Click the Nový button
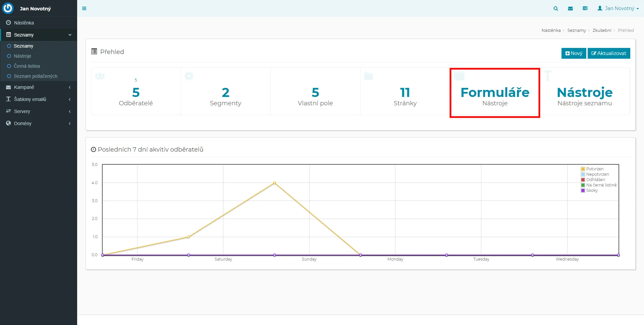This screenshot has width=644, height=325. (x=574, y=53)
